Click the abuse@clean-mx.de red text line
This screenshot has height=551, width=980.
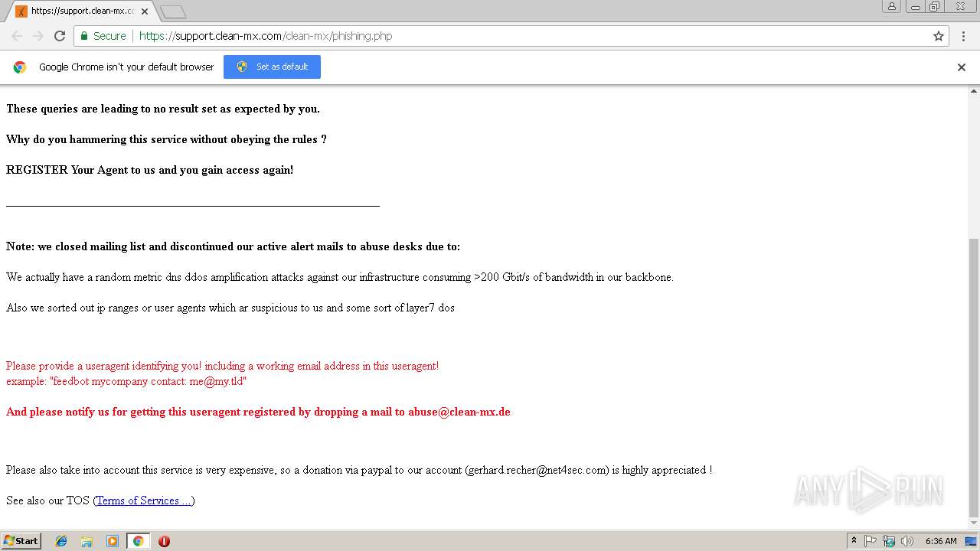click(x=258, y=412)
